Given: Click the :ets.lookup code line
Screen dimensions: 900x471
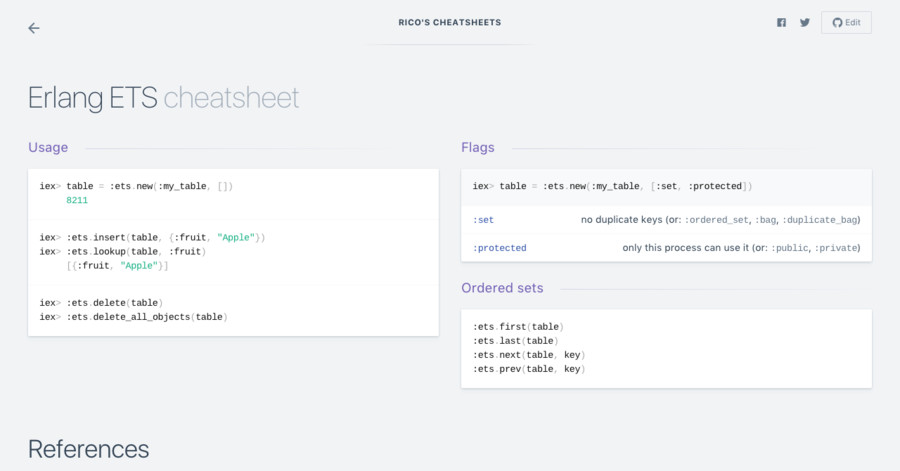Looking at the screenshot, I should click(x=138, y=251).
